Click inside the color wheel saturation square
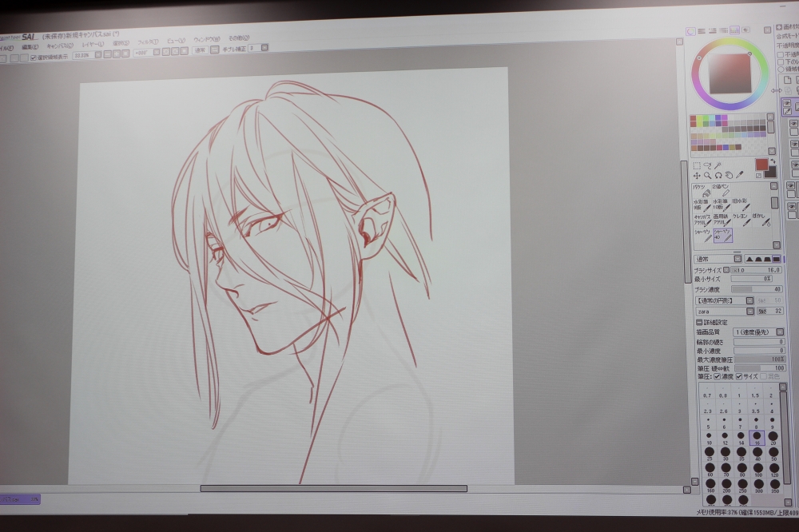 (730, 73)
